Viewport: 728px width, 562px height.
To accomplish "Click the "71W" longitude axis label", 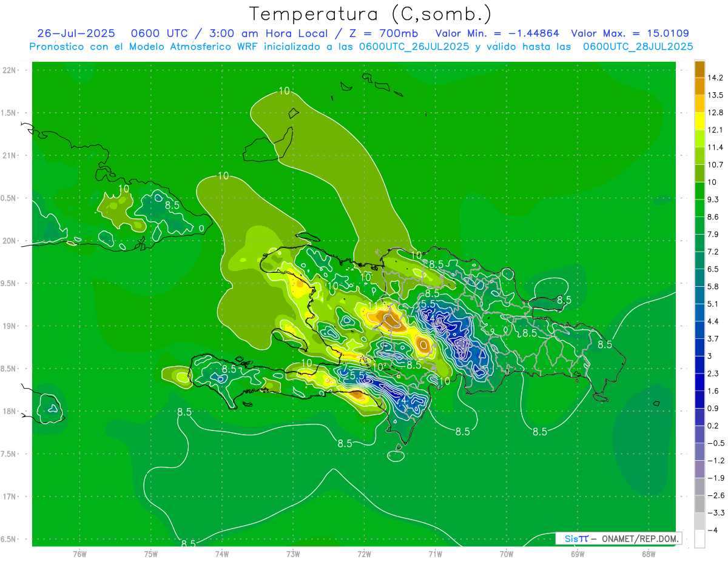I will pyautogui.click(x=435, y=554).
